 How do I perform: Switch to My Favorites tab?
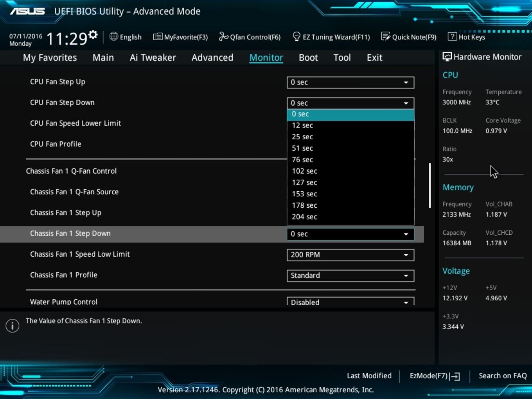(x=50, y=58)
